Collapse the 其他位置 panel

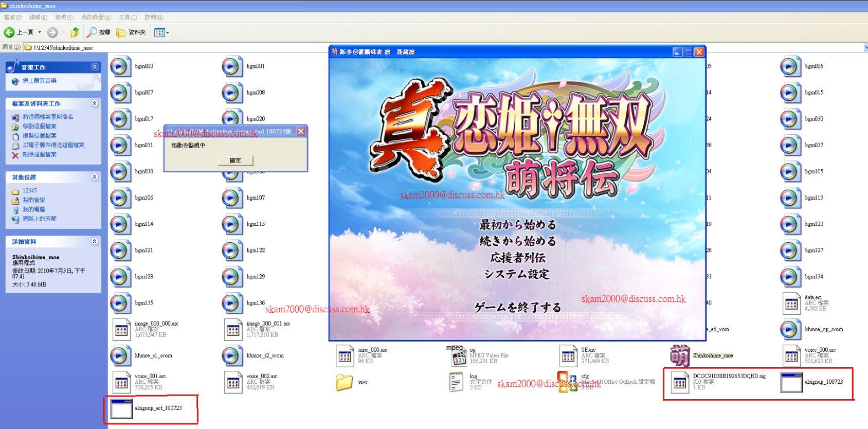[x=95, y=177]
